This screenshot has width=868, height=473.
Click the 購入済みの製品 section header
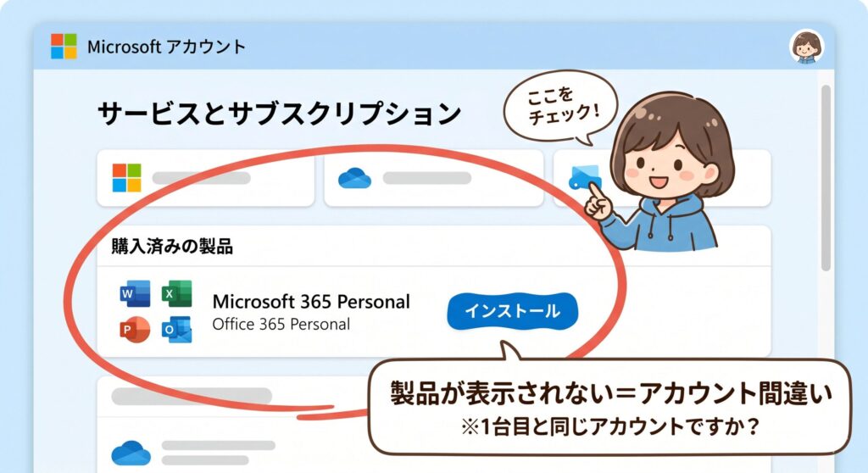point(172,246)
